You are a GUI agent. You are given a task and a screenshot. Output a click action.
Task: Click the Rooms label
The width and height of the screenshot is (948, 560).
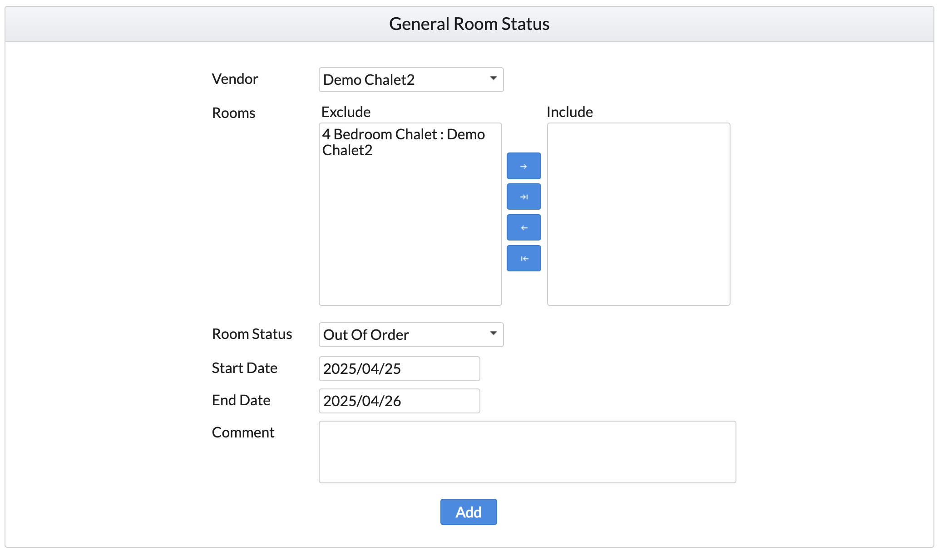tap(233, 113)
